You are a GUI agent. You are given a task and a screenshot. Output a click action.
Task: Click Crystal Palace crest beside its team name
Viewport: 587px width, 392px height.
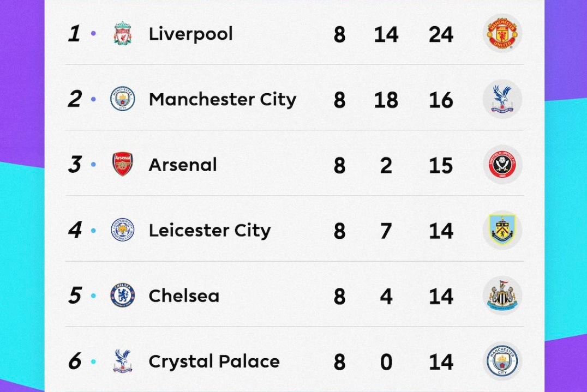[123, 361]
